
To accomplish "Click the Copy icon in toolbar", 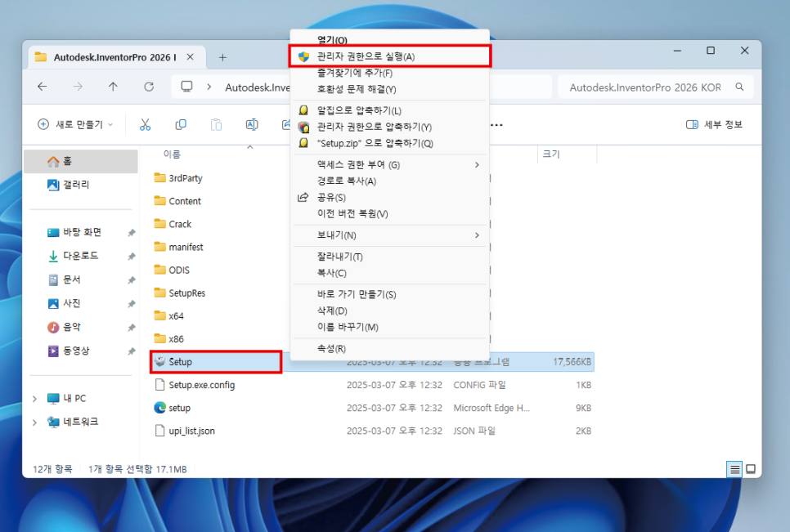I will tap(181, 124).
